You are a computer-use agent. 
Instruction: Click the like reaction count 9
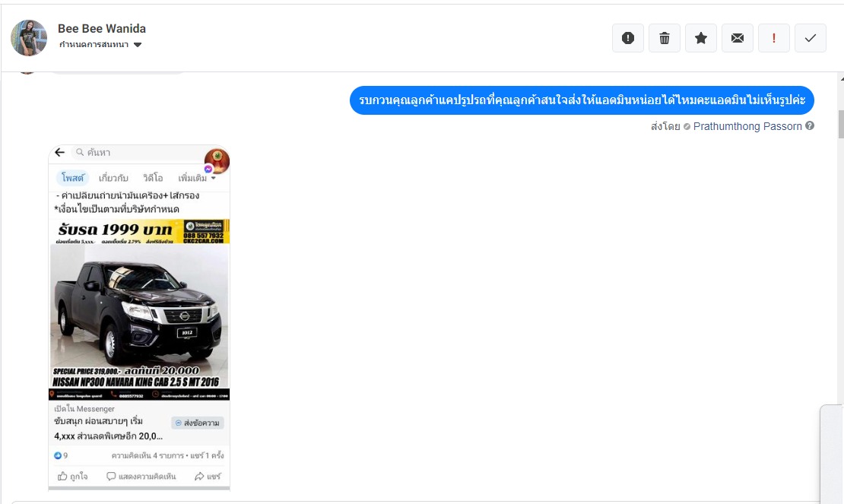(x=61, y=455)
